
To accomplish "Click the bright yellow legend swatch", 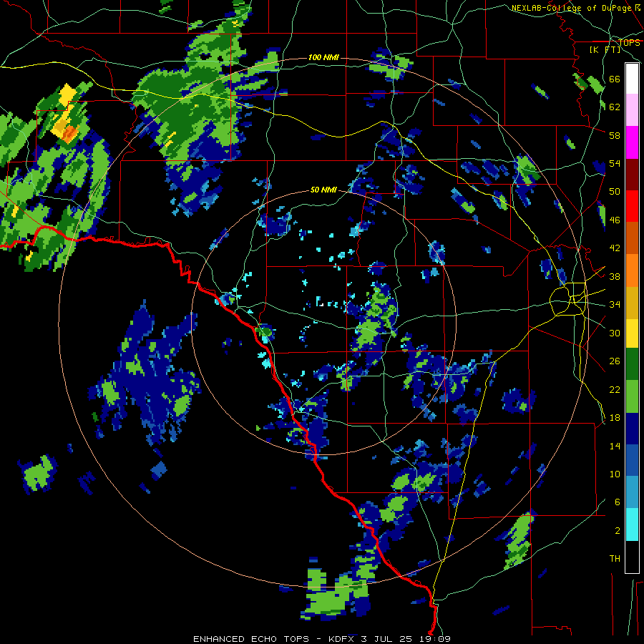I will 632,333.
